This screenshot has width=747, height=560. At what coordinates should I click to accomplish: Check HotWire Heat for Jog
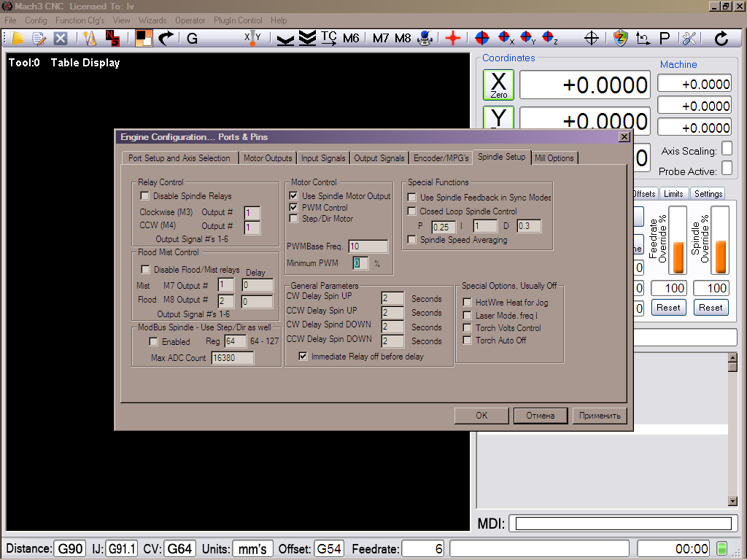coord(468,303)
